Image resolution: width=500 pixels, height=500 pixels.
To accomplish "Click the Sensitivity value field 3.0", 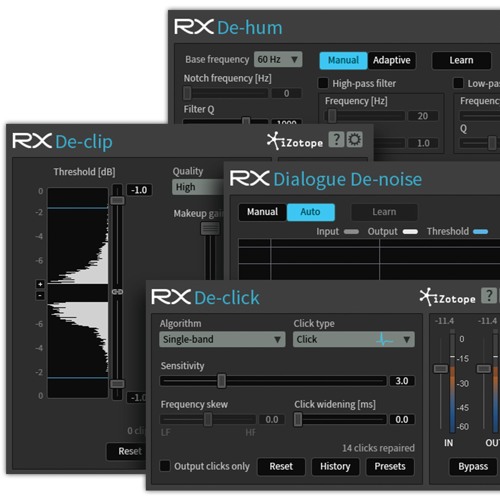I will click(x=402, y=381).
